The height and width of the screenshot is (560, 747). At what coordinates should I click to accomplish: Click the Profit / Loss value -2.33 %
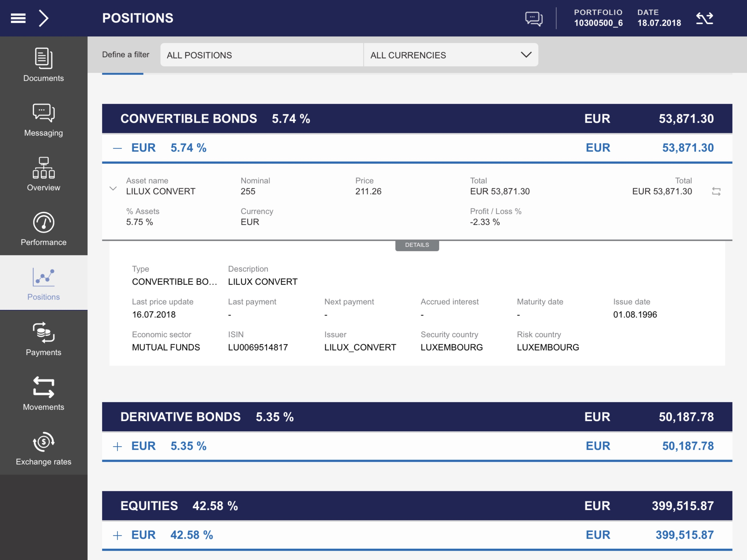(x=485, y=222)
